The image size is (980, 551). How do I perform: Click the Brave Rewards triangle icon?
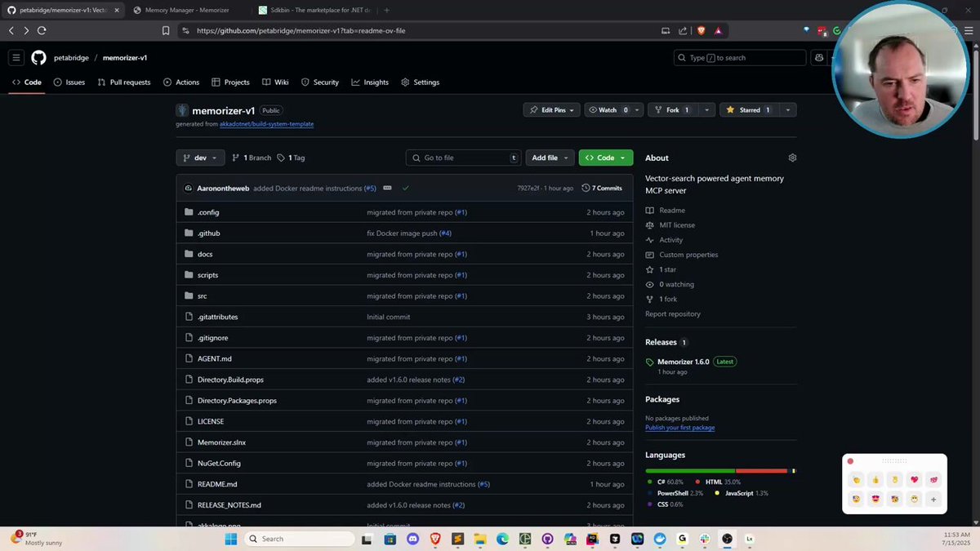[719, 30]
